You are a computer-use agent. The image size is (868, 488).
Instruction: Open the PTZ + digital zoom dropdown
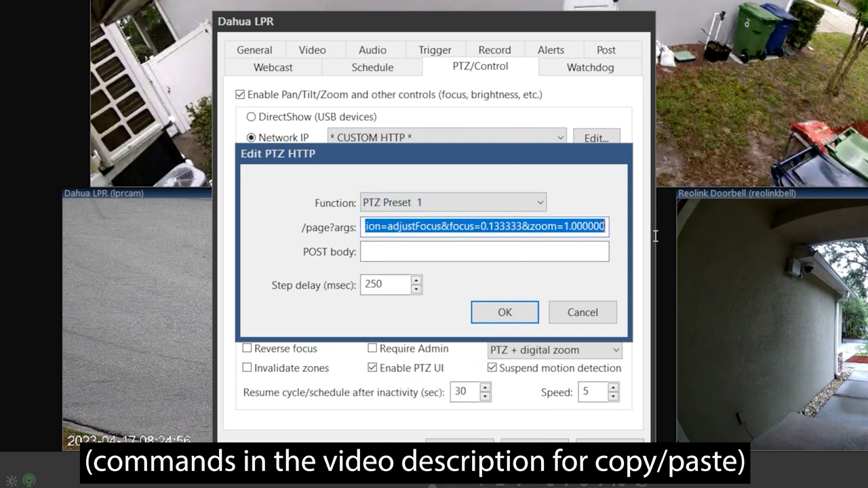point(555,350)
